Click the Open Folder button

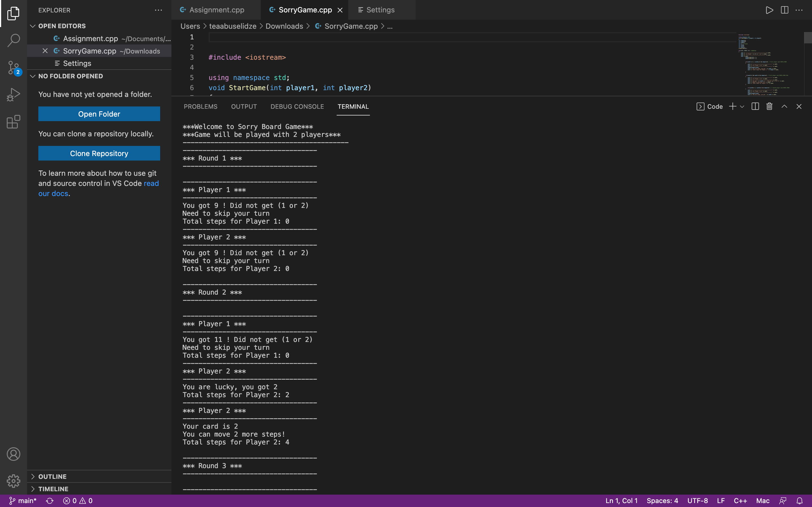pyautogui.click(x=99, y=114)
